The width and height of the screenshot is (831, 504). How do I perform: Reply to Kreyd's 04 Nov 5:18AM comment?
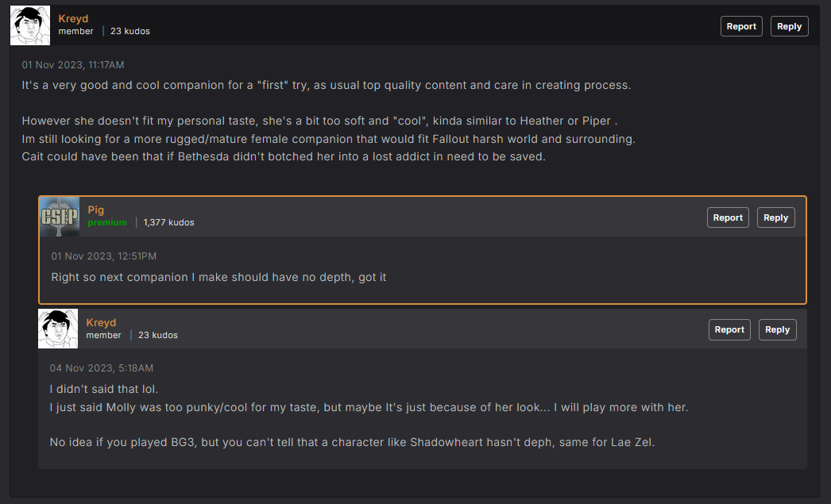pyautogui.click(x=778, y=330)
